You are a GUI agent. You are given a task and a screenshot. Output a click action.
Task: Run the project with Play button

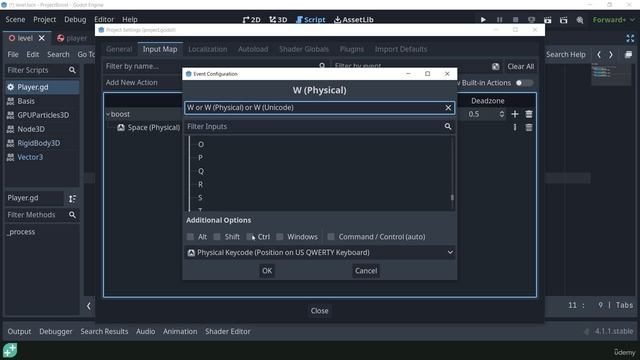pos(483,20)
